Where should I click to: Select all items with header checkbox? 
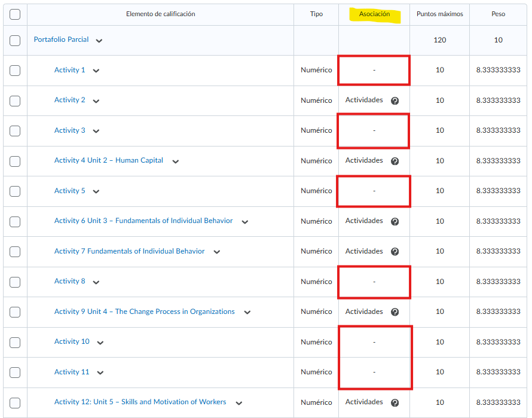15,14
